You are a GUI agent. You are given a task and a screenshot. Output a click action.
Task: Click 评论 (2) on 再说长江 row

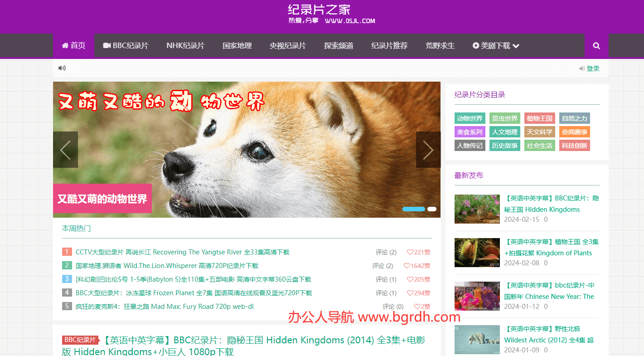coord(386,252)
